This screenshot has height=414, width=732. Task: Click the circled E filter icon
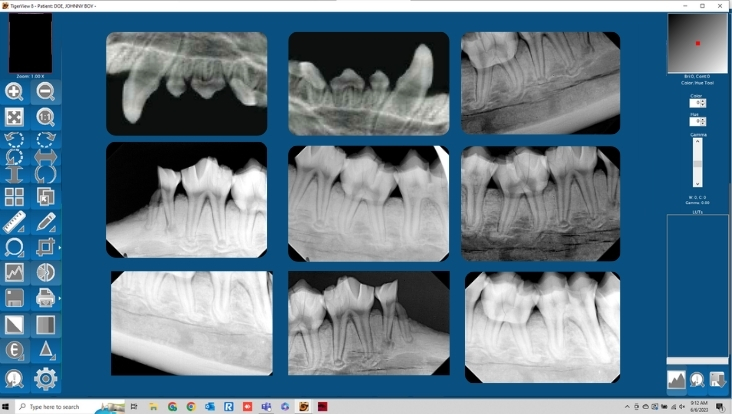coord(14,350)
